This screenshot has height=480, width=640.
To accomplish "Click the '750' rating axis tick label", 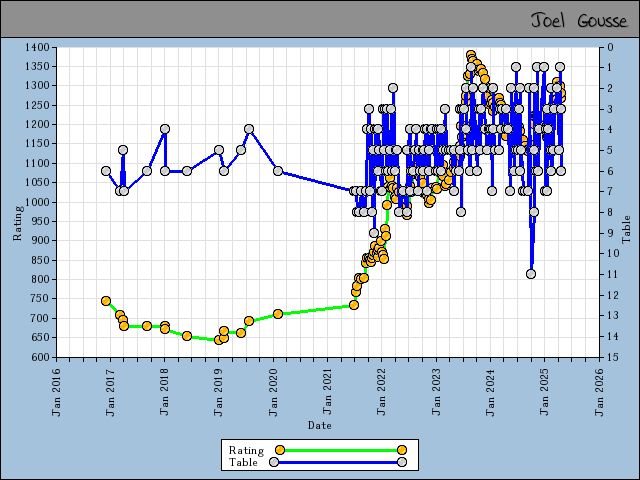I will coord(40,299).
